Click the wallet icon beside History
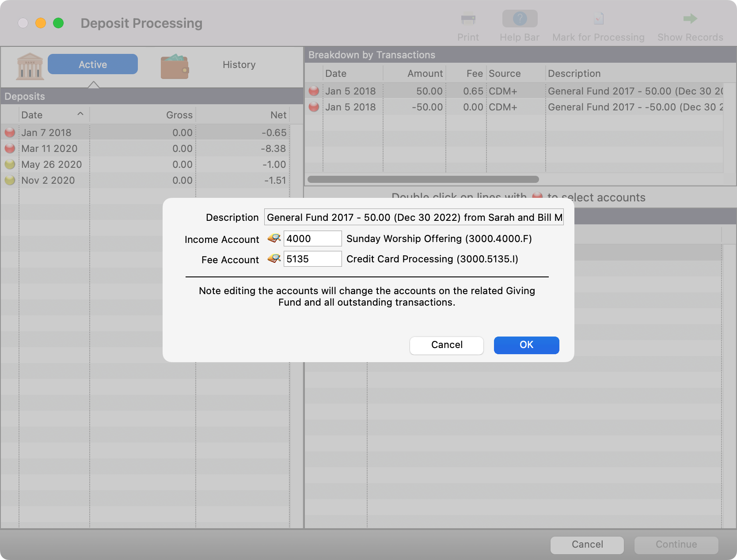The image size is (737, 560). click(175, 65)
